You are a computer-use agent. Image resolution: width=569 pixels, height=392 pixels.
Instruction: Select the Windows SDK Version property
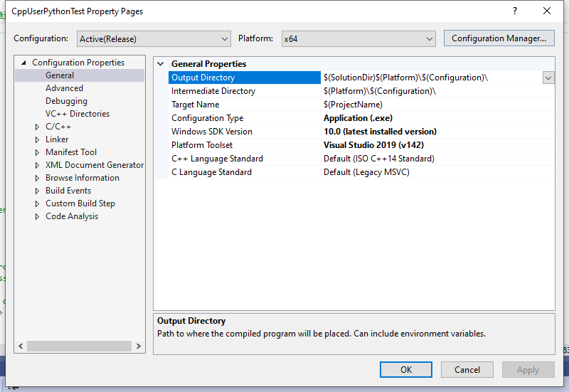tap(212, 132)
